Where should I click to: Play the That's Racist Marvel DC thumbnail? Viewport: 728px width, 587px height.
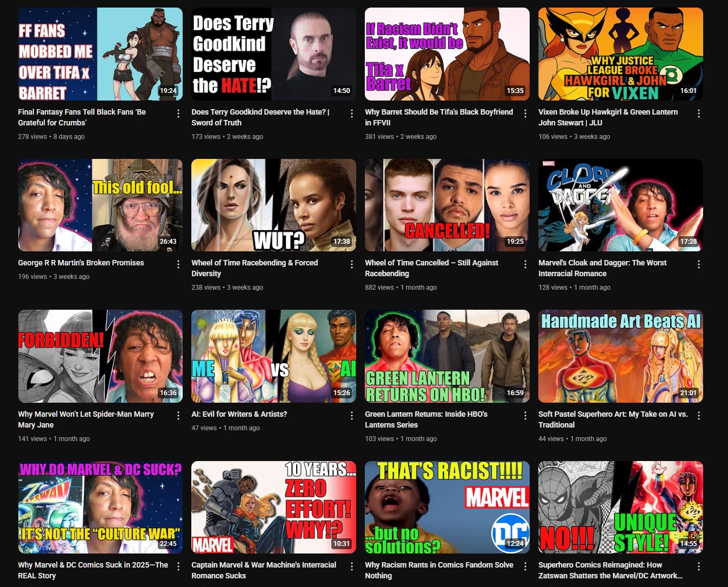(x=448, y=507)
